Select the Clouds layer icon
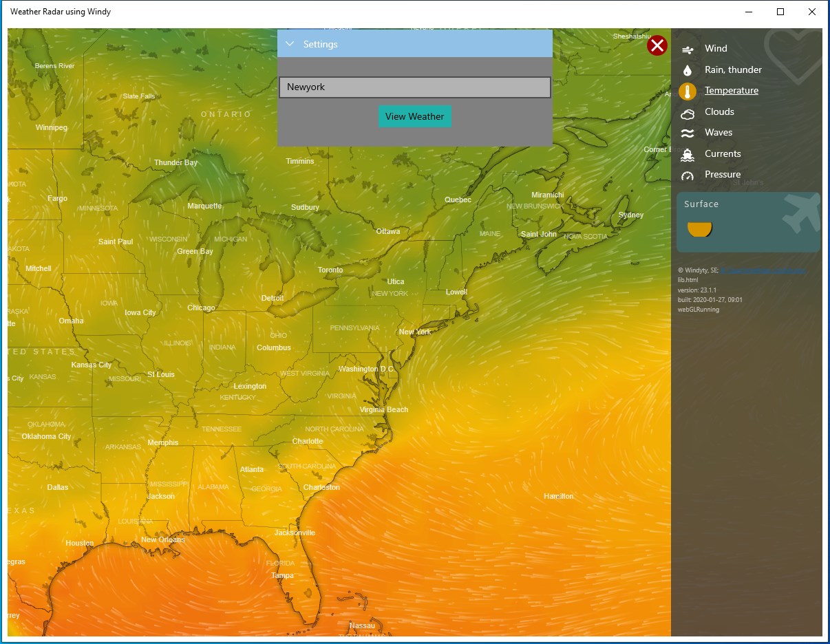This screenshot has width=830, height=644. 687,113
